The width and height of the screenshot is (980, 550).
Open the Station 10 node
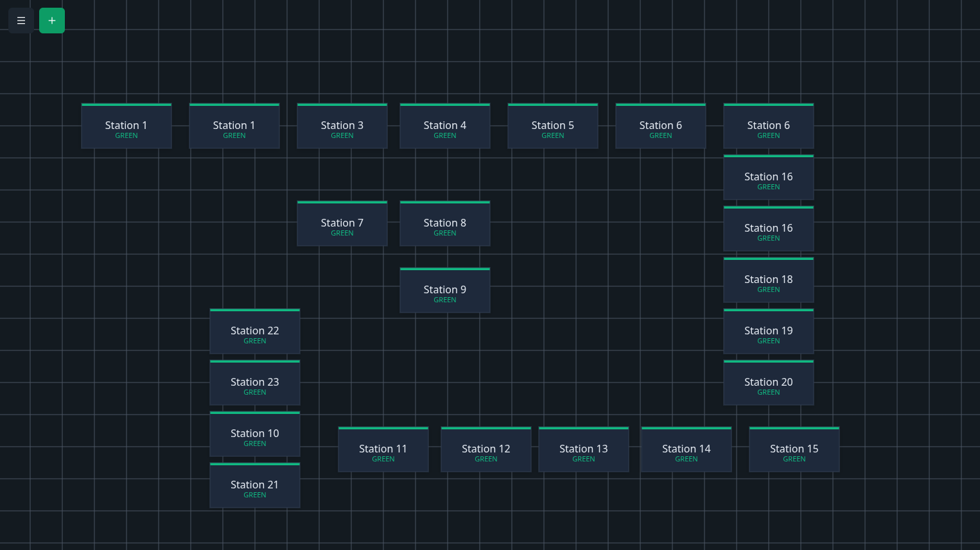(254, 434)
